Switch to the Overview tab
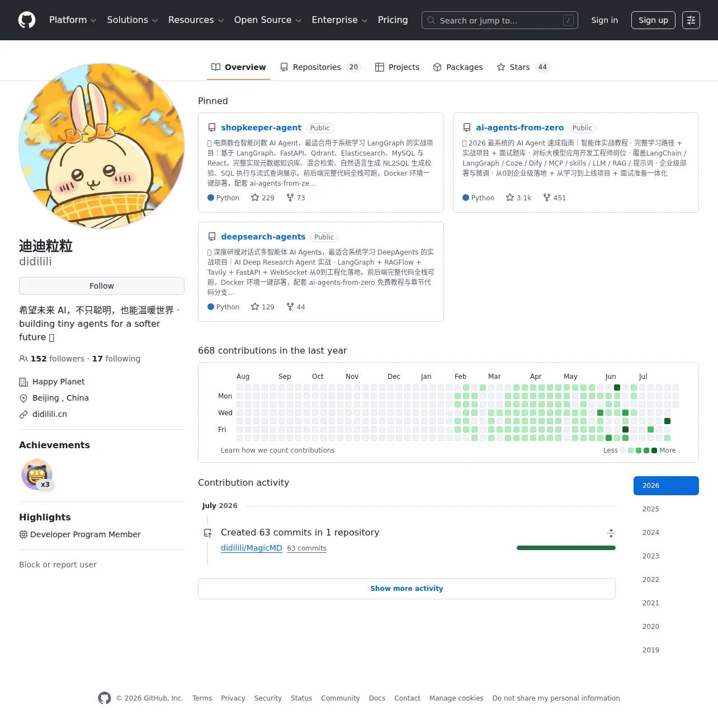 [x=239, y=67]
